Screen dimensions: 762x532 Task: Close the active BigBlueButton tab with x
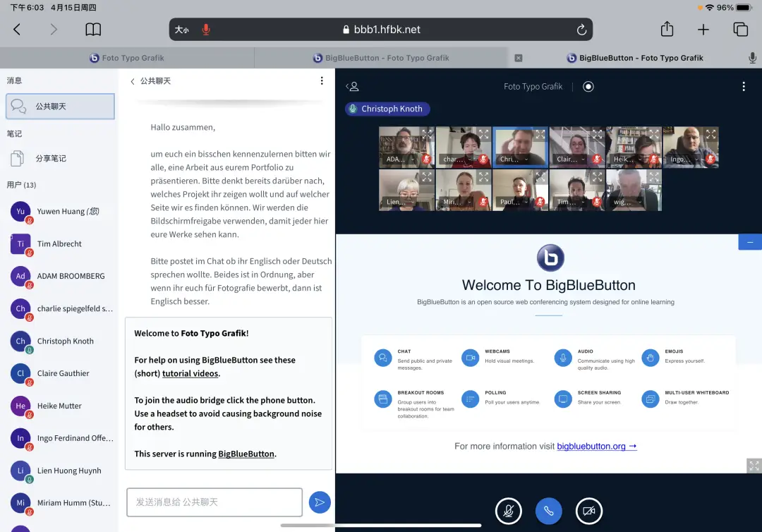(x=519, y=58)
